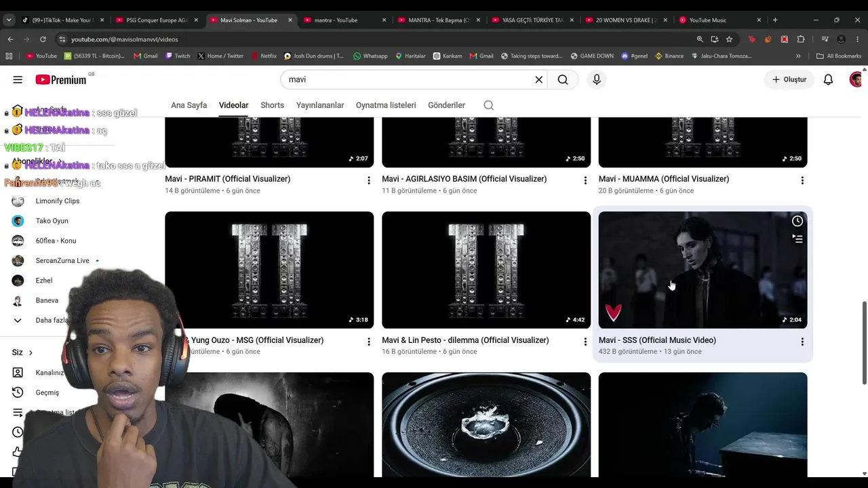Screen dimensions: 868x488
Task: Open the Gönderiler channel tab
Action: 446,105
